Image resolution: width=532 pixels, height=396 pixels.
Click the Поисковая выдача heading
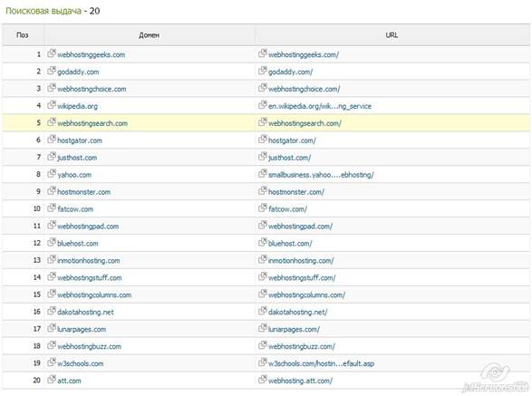(x=44, y=11)
